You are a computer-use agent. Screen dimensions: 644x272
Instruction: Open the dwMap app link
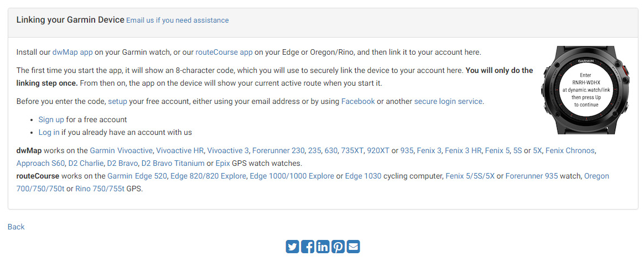[72, 52]
